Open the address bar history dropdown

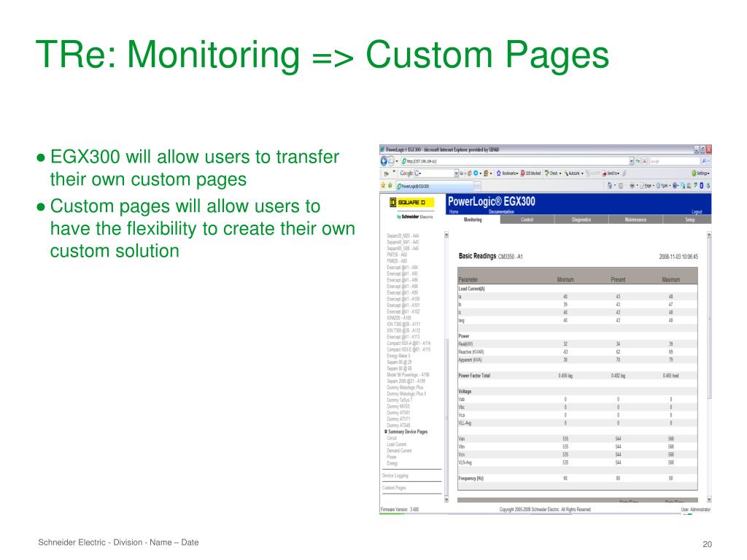pyautogui.click(x=631, y=161)
